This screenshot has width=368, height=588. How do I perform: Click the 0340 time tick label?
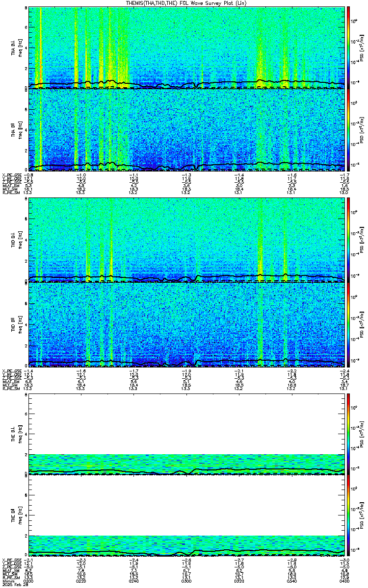(291, 581)
